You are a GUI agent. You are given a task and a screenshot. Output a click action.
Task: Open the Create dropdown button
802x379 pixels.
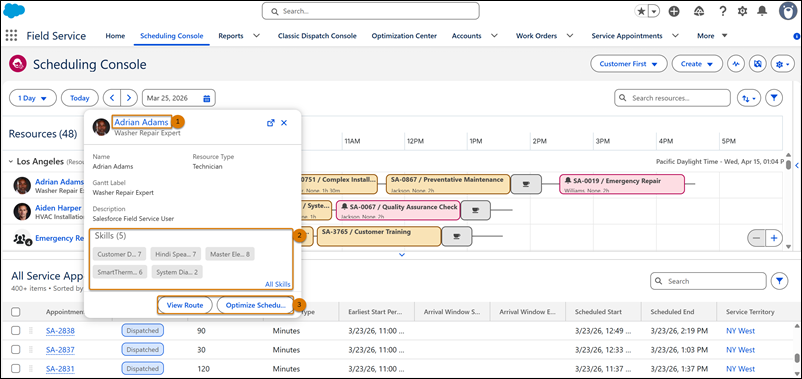(697, 64)
